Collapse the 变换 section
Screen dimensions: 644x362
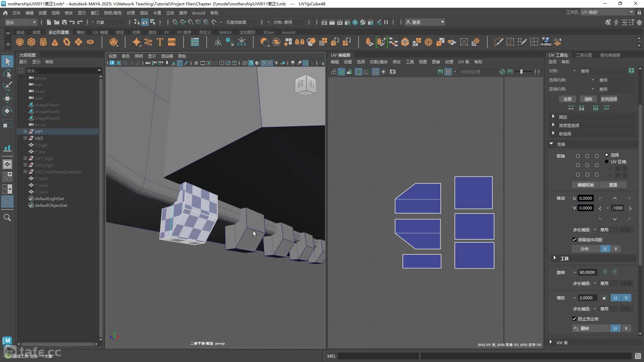tap(551, 144)
